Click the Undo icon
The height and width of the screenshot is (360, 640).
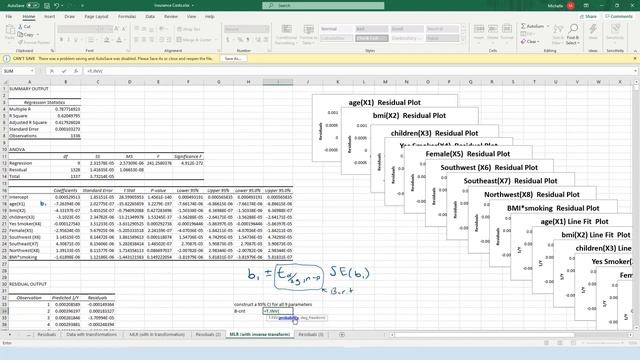click(x=57, y=6)
